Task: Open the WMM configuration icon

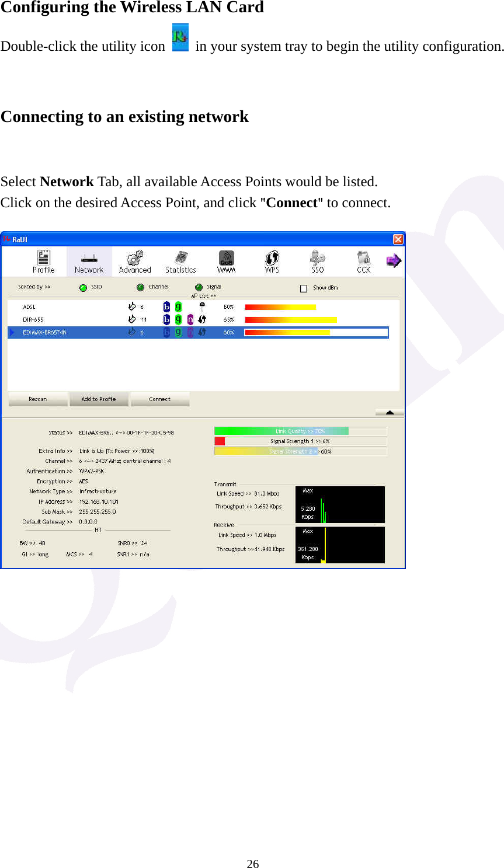Action: point(226,261)
